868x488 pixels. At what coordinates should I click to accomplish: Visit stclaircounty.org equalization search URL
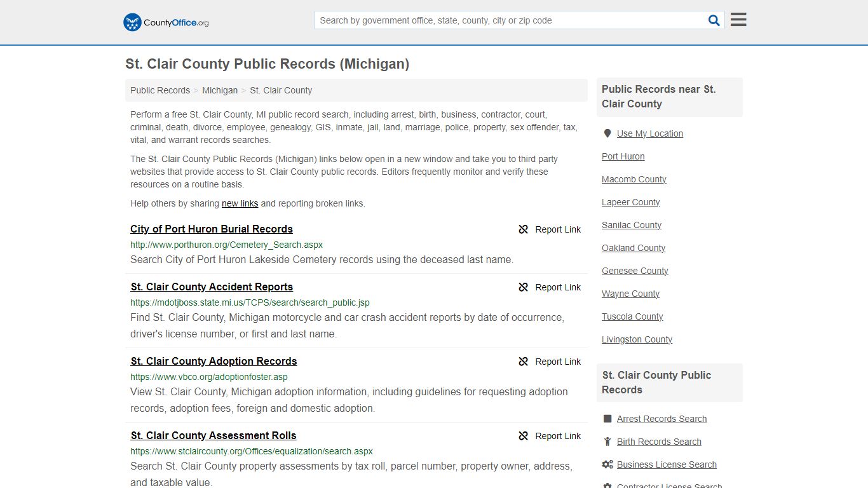pyautogui.click(x=252, y=451)
